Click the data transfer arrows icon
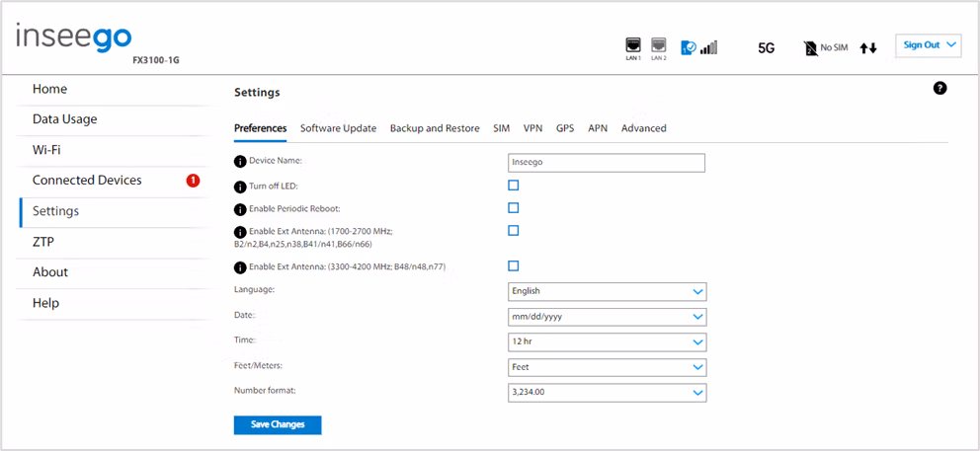Screen dimensions: 980x451 [x=868, y=48]
